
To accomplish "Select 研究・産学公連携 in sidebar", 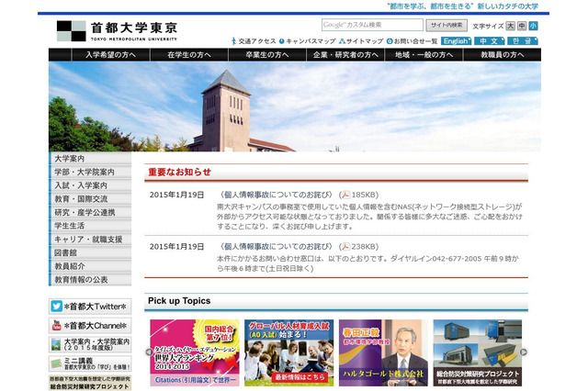I will pos(90,212).
